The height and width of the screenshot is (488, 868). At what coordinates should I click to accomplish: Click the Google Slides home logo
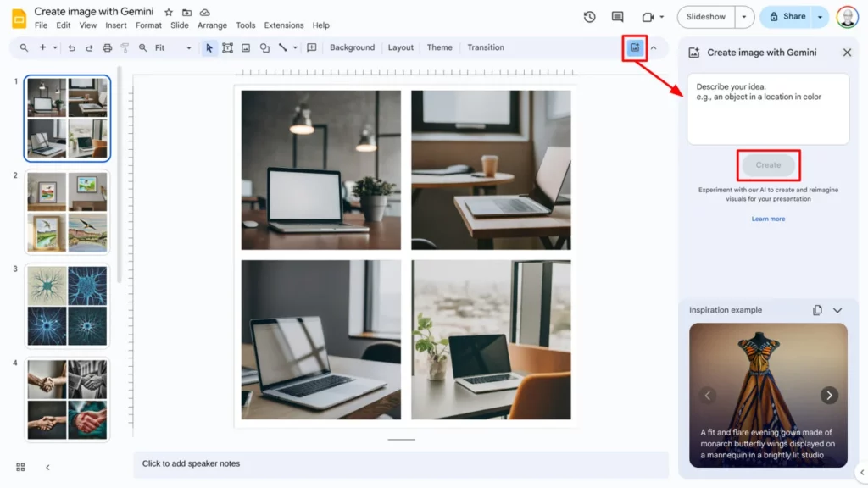[19, 19]
